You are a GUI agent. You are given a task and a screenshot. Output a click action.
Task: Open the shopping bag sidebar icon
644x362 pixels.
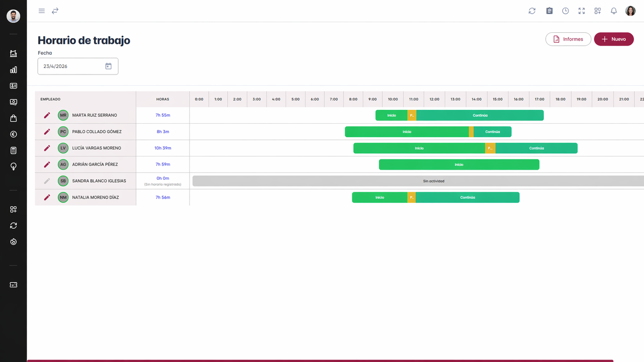tap(13, 118)
